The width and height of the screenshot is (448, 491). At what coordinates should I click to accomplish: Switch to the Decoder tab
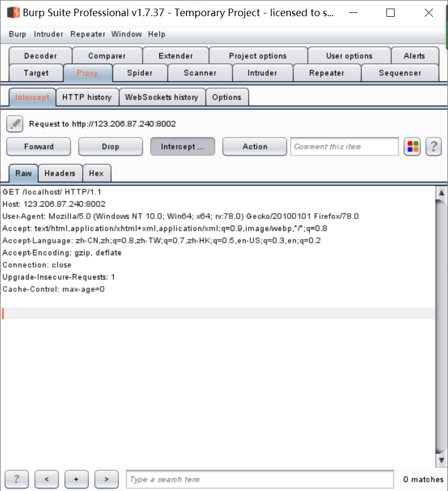(40, 56)
